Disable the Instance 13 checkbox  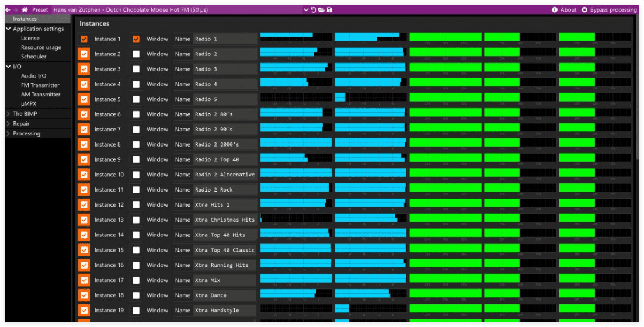tap(84, 220)
